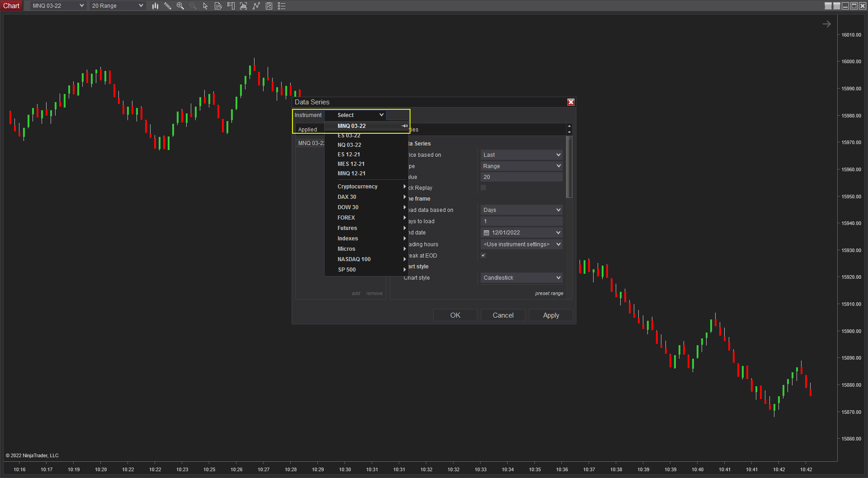
Task: Click the calendar icon in End date field
Action: 486,233
